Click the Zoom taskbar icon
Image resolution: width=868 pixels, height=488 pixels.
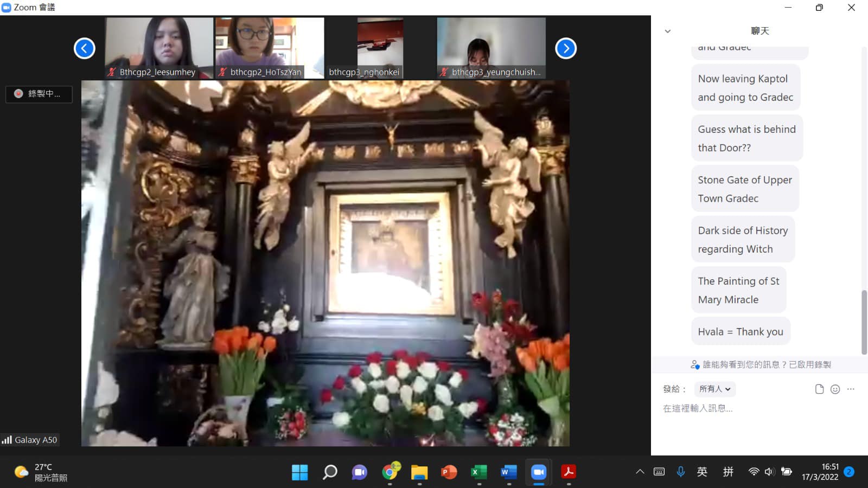click(539, 472)
